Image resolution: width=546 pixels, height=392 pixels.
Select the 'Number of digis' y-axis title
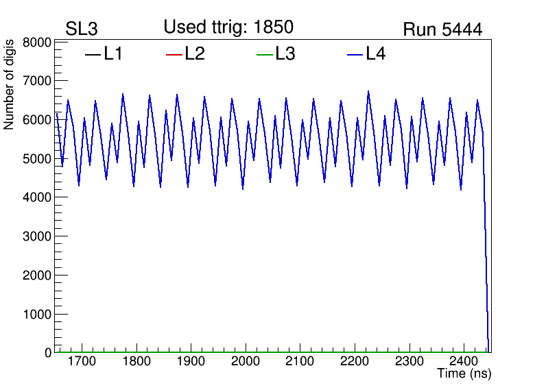click(x=10, y=84)
